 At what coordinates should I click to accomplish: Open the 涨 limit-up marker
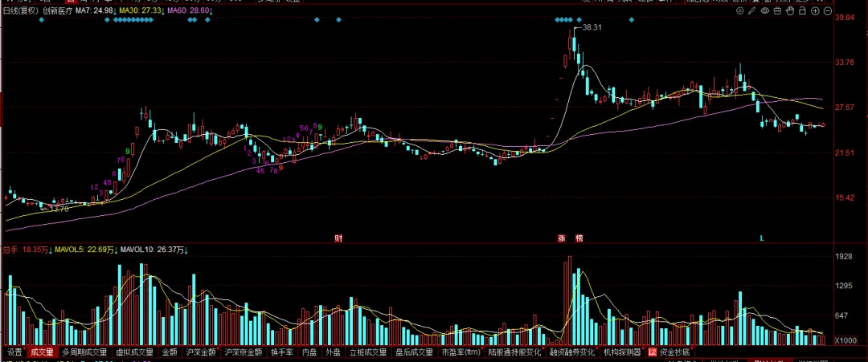tap(561, 238)
